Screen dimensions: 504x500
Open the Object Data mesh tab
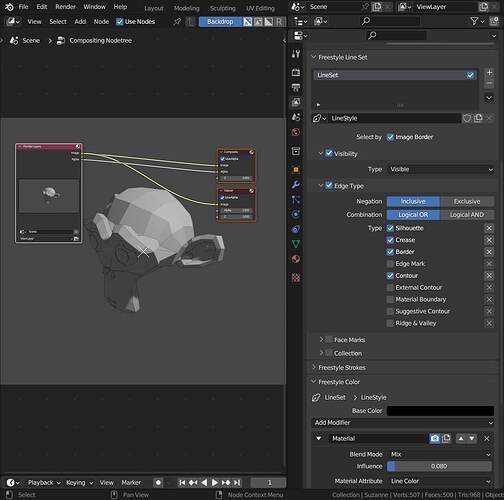[296, 244]
